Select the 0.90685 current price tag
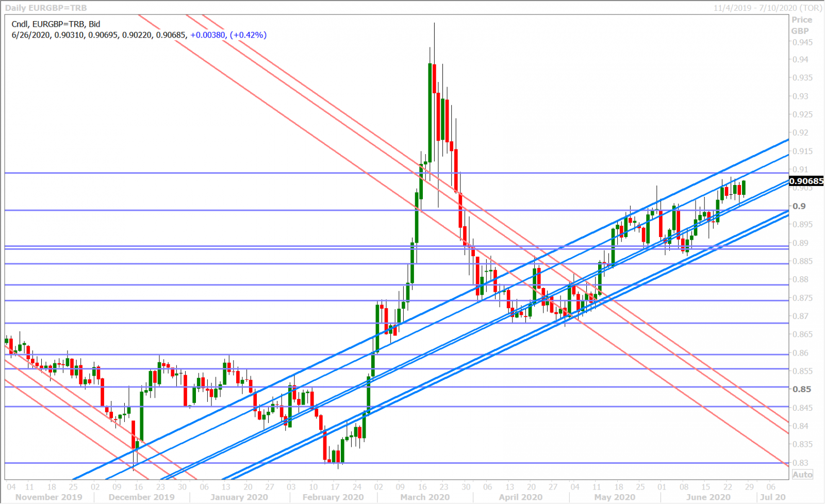Screen dimensions: 825x504 (x=807, y=181)
